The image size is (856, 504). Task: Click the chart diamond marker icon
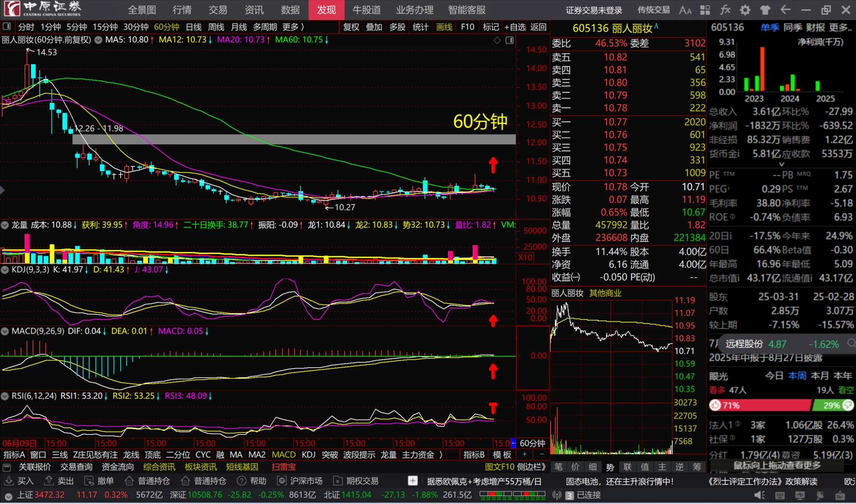point(497,40)
